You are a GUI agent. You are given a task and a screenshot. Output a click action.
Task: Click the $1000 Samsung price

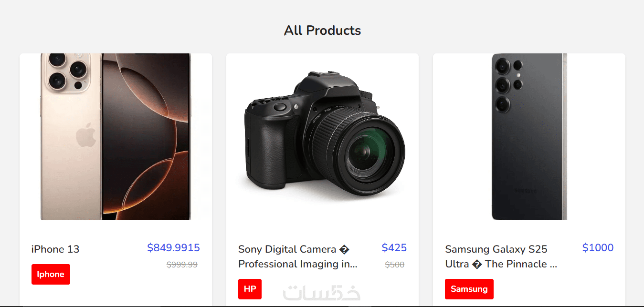coord(598,248)
